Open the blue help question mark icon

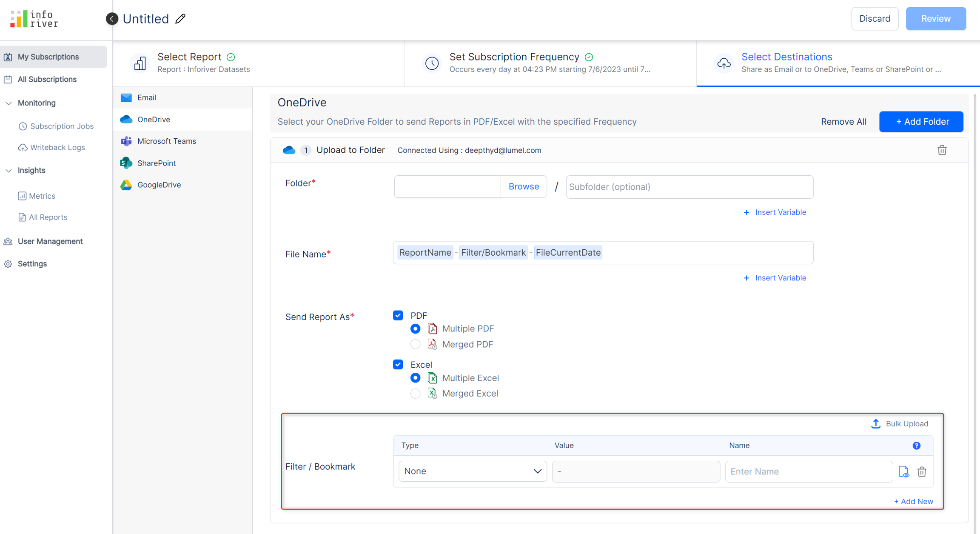coord(916,445)
